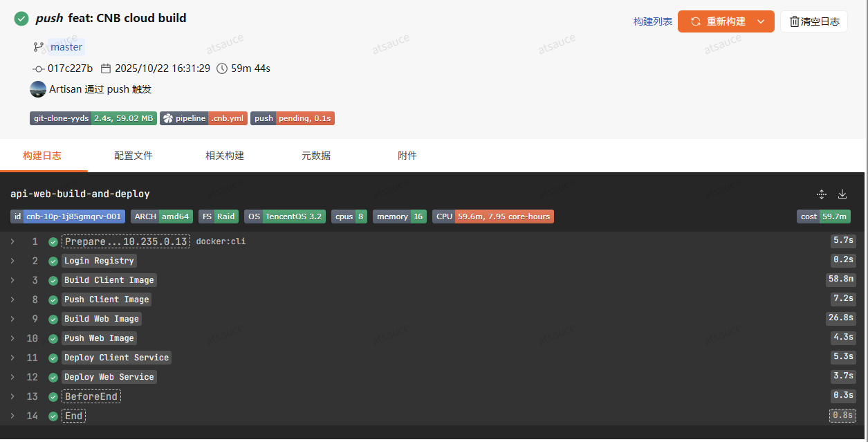The height and width of the screenshot is (442, 868).
Task: Open the 附件 tab
Action: point(407,156)
